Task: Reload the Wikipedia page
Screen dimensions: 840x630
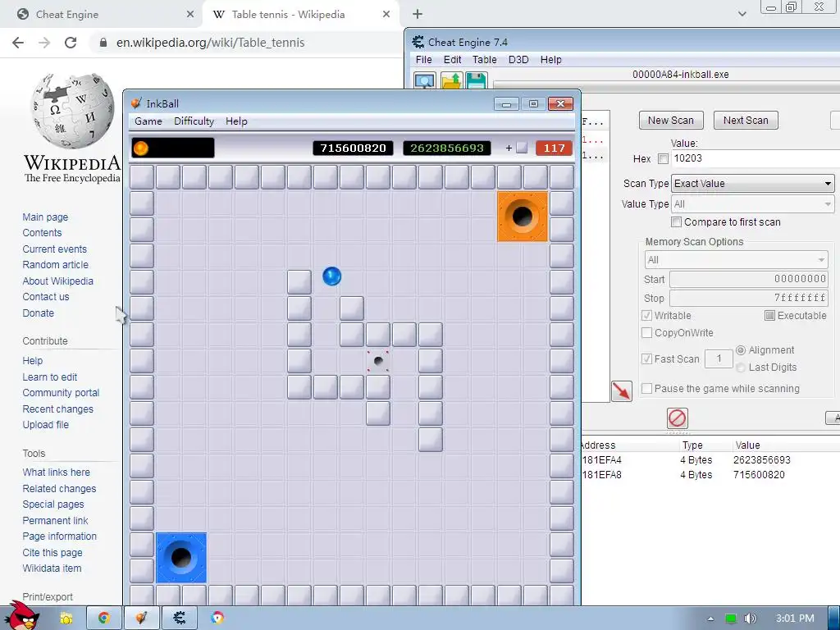Action: point(71,43)
